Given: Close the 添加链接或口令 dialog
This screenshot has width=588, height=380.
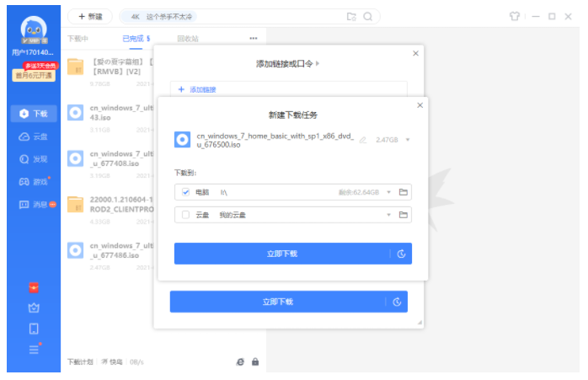Looking at the screenshot, I should pos(415,53).
